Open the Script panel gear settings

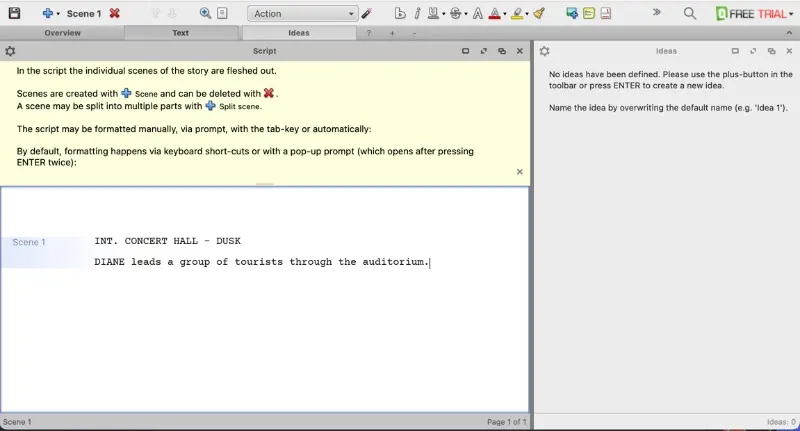pos(10,51)
